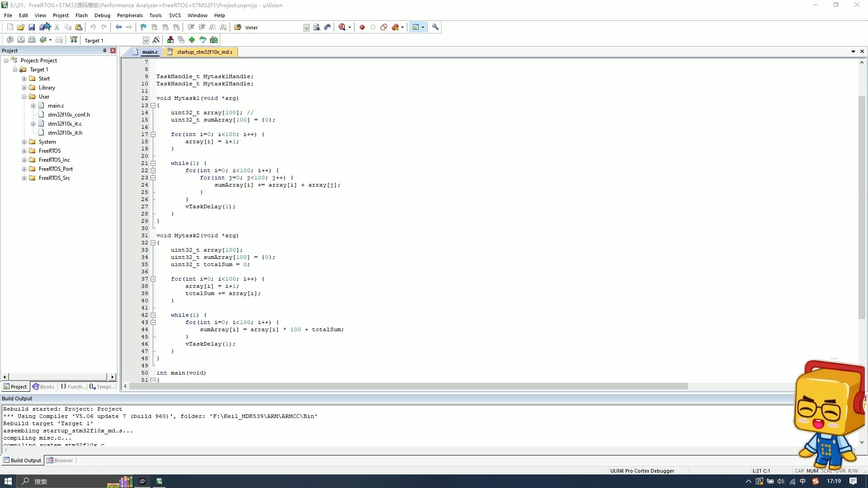
Task: Open the Target 1 selection dropdown
Action: (146, 40)
